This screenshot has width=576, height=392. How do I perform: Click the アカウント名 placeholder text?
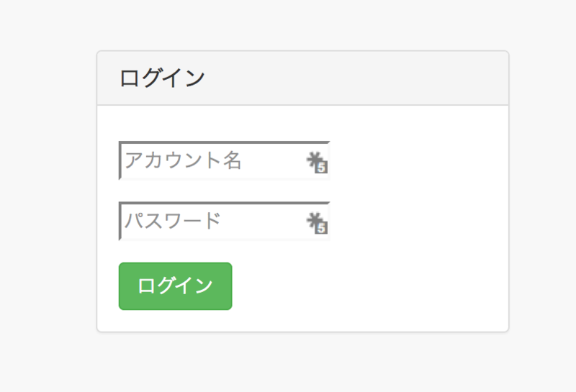point(183,160)
